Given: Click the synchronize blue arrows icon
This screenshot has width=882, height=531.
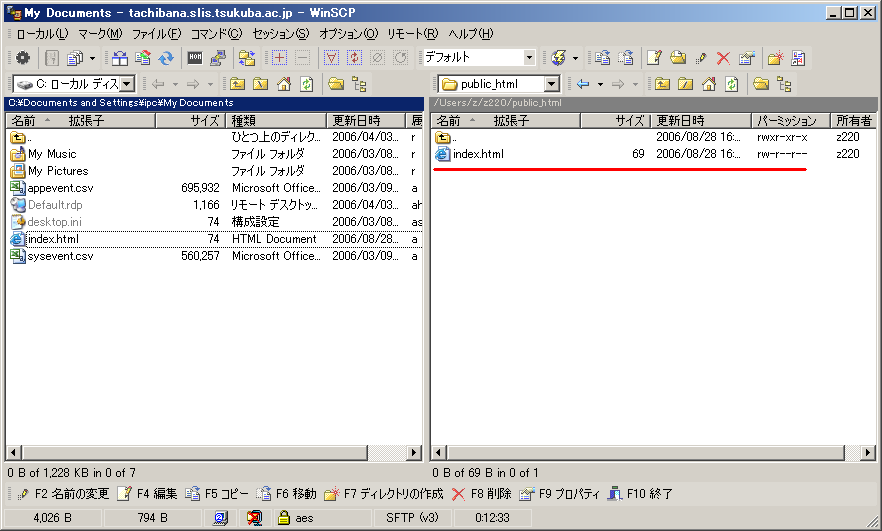Looking at the screenshot, I should pyautogui.click(x=166, y=57).
